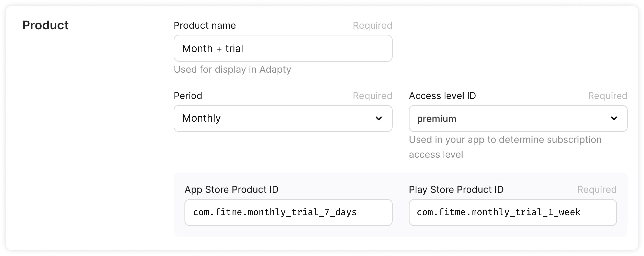Click the App Store Product ID label

point(231,190)
